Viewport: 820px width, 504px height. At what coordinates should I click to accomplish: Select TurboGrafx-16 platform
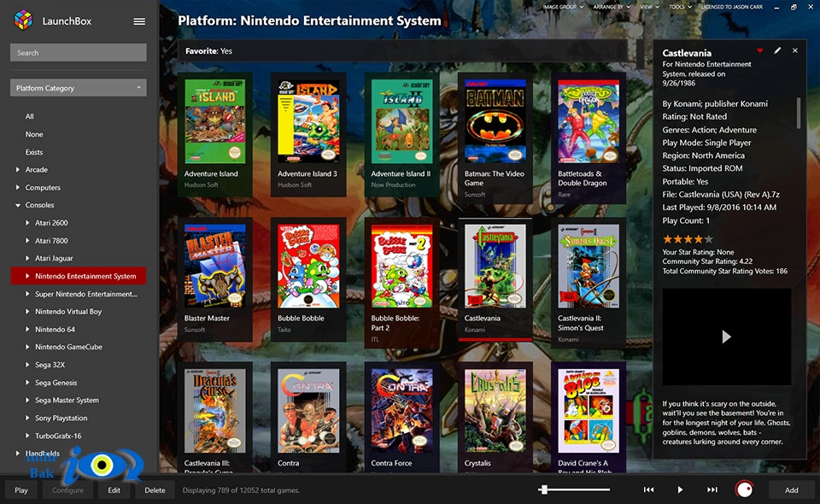(x=57, y=436)
